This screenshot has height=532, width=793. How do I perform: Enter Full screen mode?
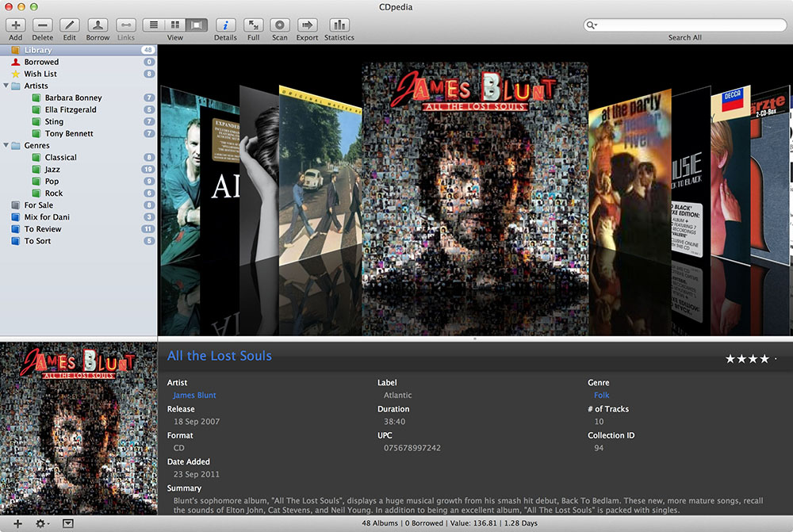pyautogui.click(x=254, y=25)
